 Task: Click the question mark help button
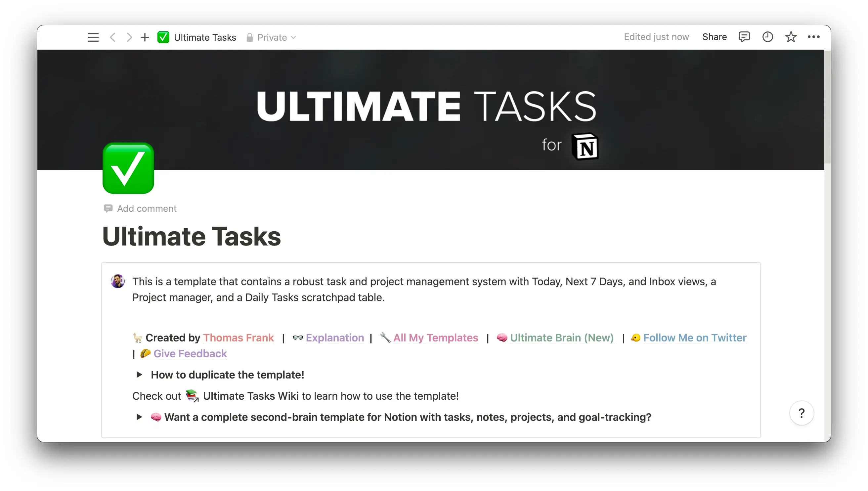coord(801,413)
